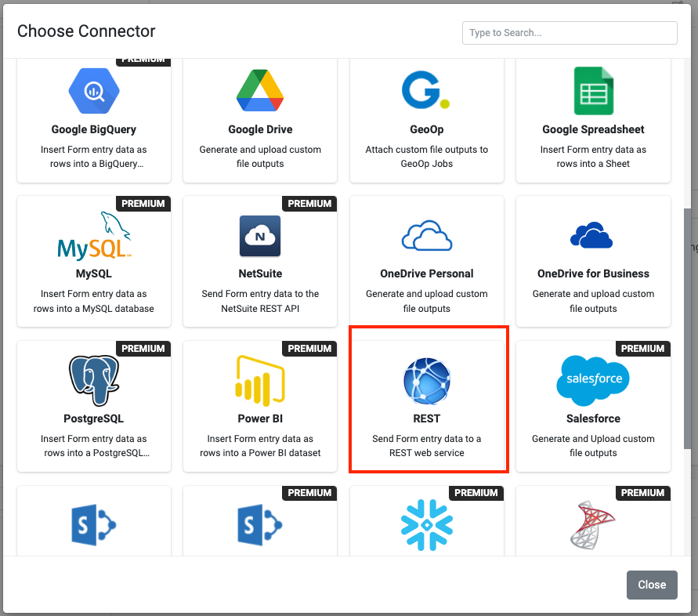Pick the Snowflake snowflake icon

tap(426, 524)
